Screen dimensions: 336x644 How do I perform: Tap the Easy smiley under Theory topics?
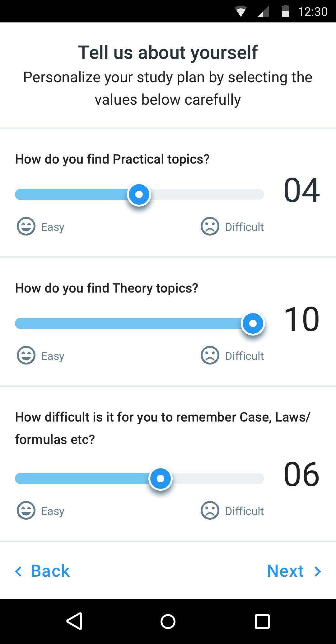(x=26, y=355)
